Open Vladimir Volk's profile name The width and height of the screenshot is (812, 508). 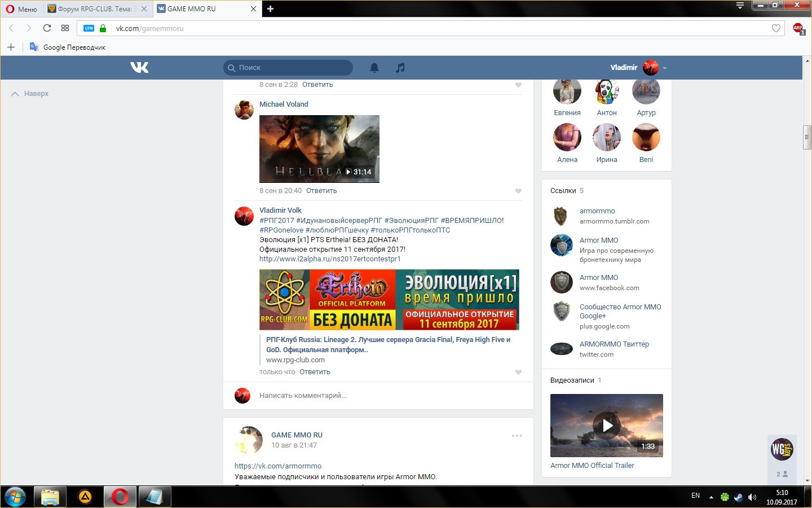[x=280, y=211]
